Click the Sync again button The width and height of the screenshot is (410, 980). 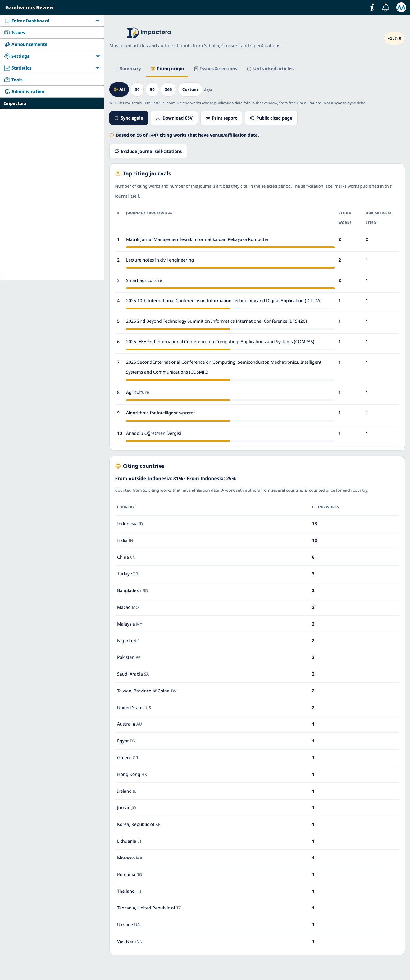[x=129, y=118]
